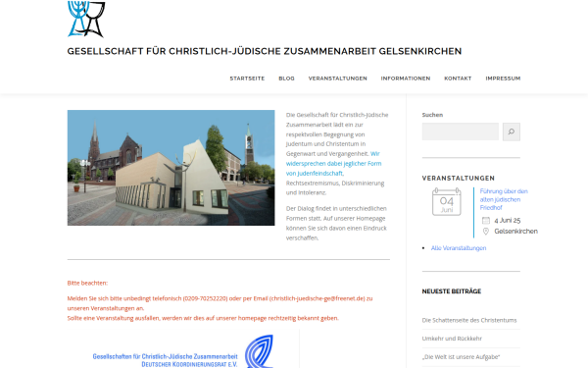Screen dimensions: 588x368
Task: Click the 'Veranstaltungen' sidebar heading
Action: (x=459, y=179)
